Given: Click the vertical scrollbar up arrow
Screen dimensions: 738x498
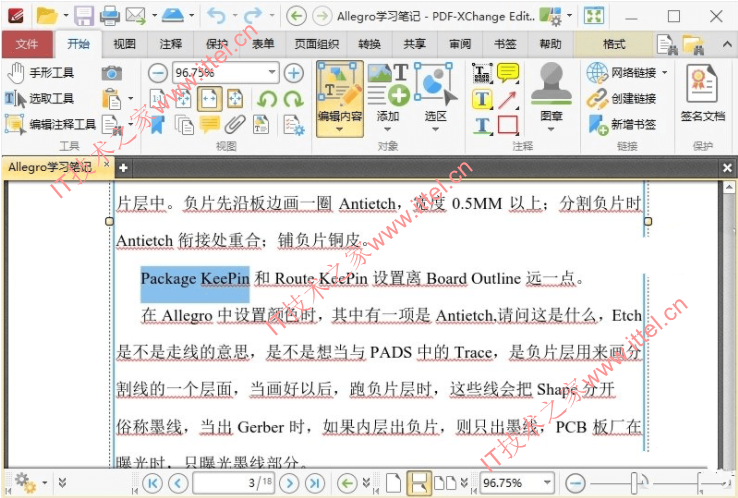Looking at the screenshot, I should coord(729,187).
